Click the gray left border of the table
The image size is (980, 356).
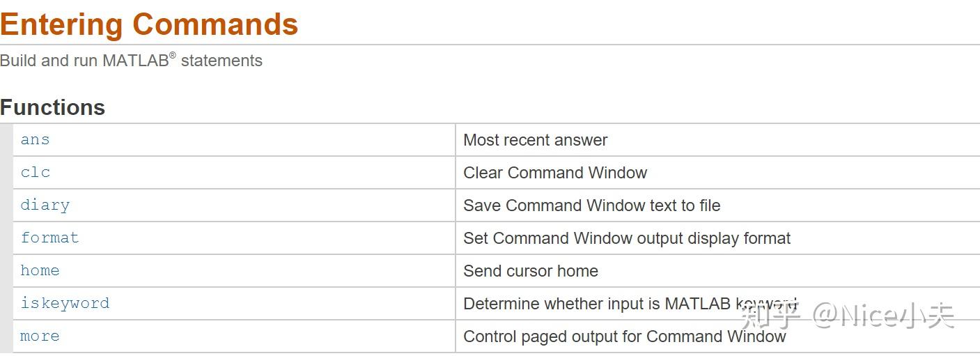[x=6, y=238]
